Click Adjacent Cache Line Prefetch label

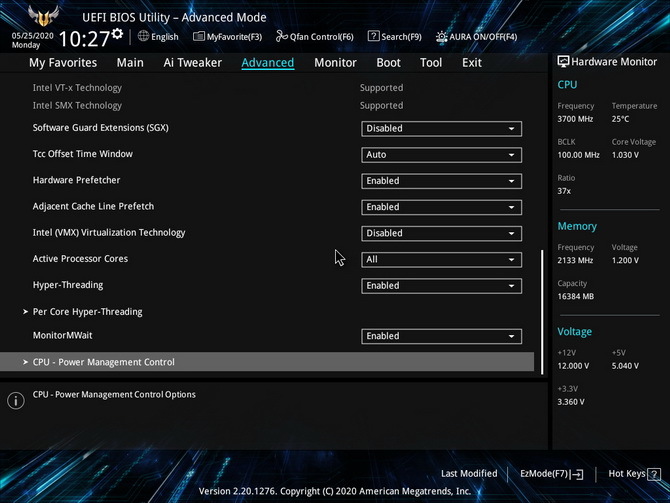[93, 206]
